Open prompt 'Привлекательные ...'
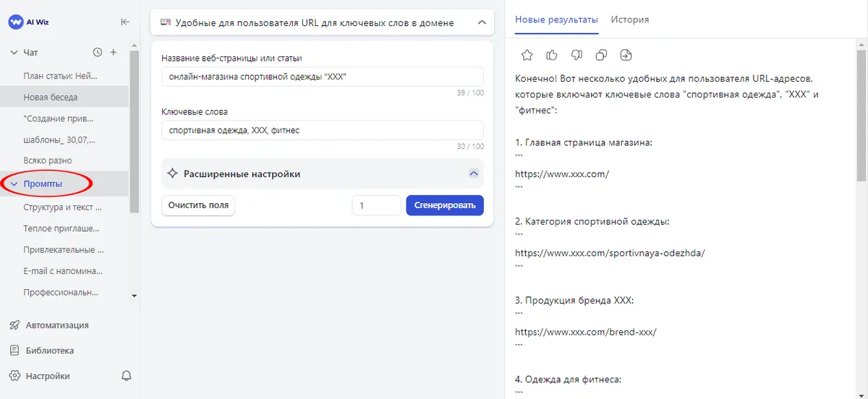This screenshot has height=399, width=868. pyautogui.click(x=64, y=250)
